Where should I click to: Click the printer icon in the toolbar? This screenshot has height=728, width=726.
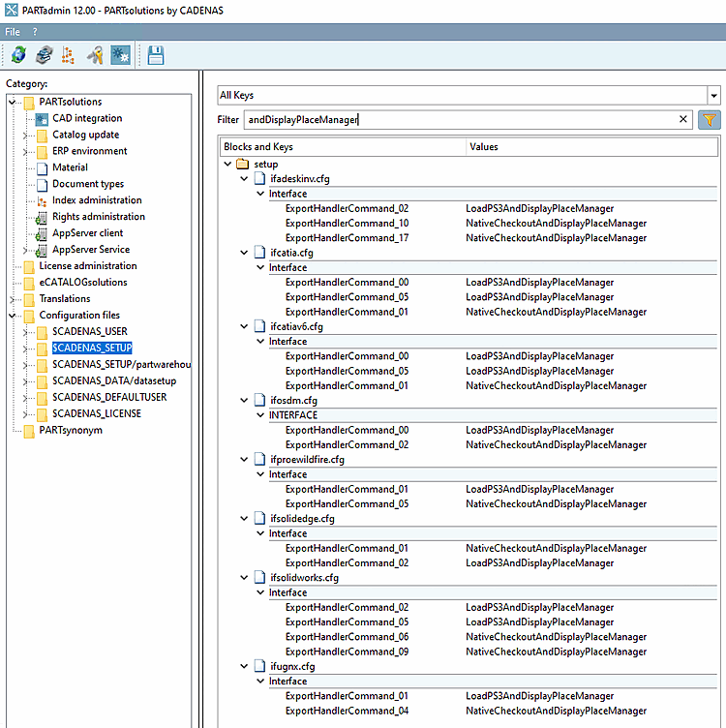coord(44,56)
